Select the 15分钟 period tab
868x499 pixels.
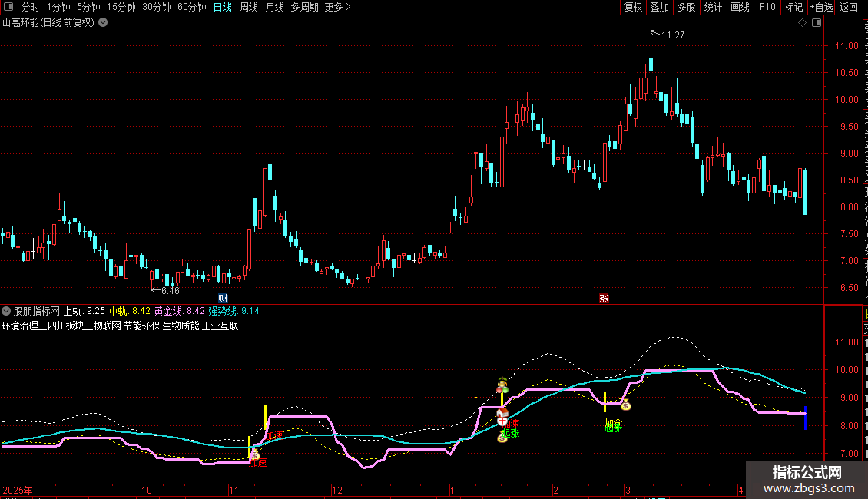click(x=121, y=7)
